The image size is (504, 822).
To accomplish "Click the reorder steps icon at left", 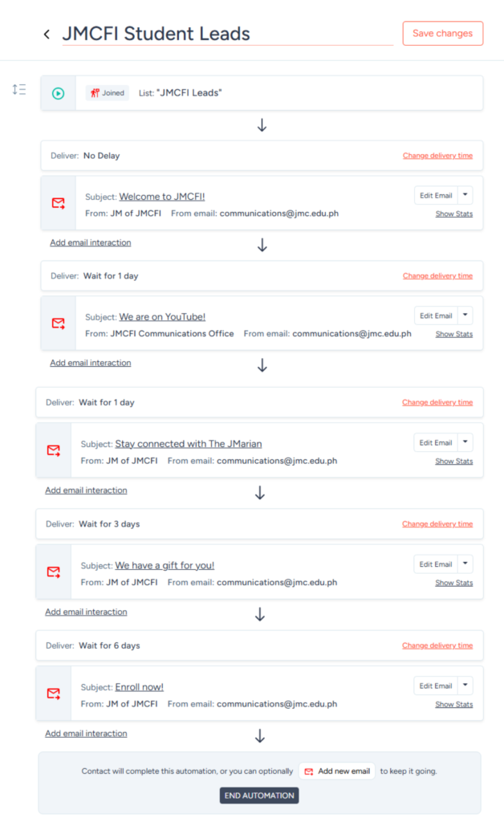I will point(19,90).
